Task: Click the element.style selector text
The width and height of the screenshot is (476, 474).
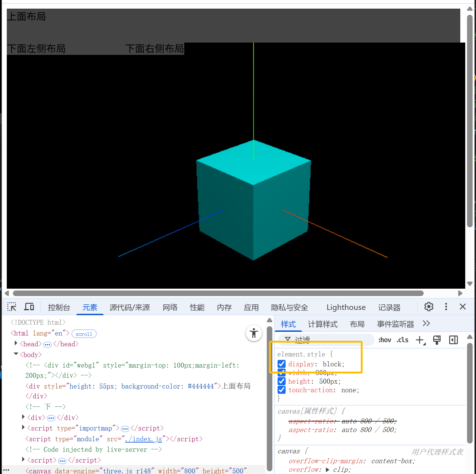Action: click(x=301, y=354)
